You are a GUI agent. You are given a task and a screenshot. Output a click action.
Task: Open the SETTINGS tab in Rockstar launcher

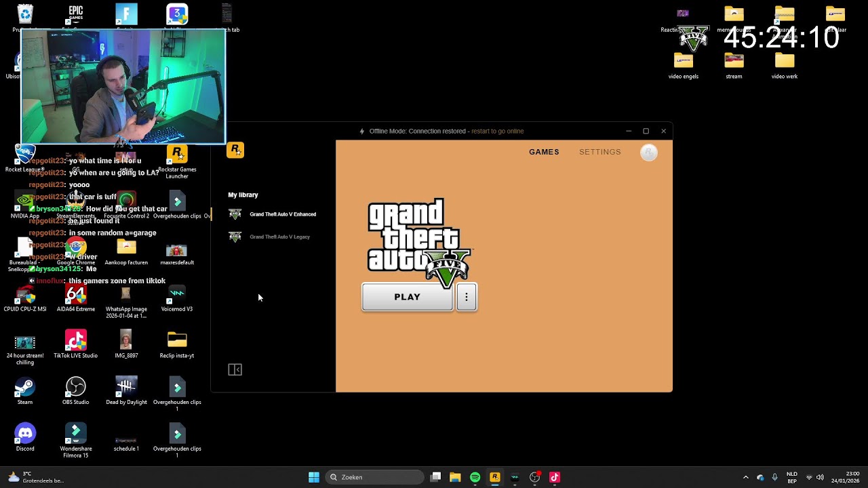(600, 152)
